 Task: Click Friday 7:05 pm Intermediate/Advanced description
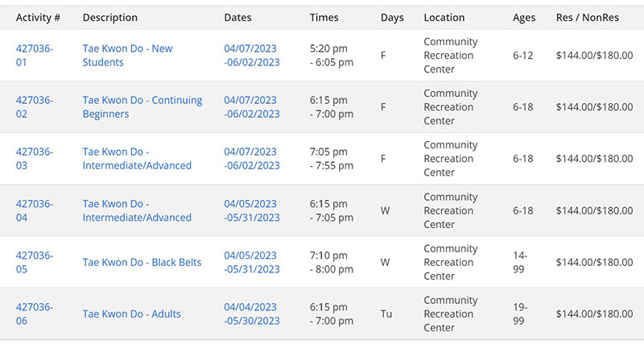[137, 158]
